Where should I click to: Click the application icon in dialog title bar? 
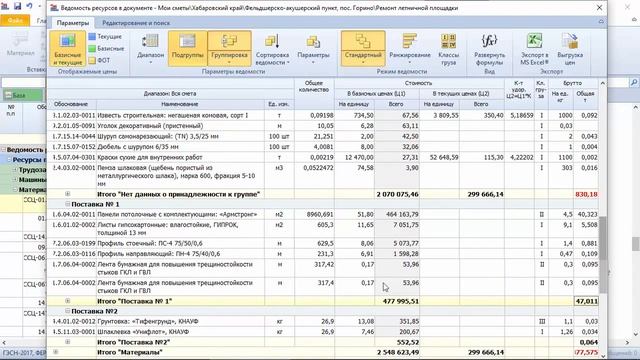coord(54,8)
